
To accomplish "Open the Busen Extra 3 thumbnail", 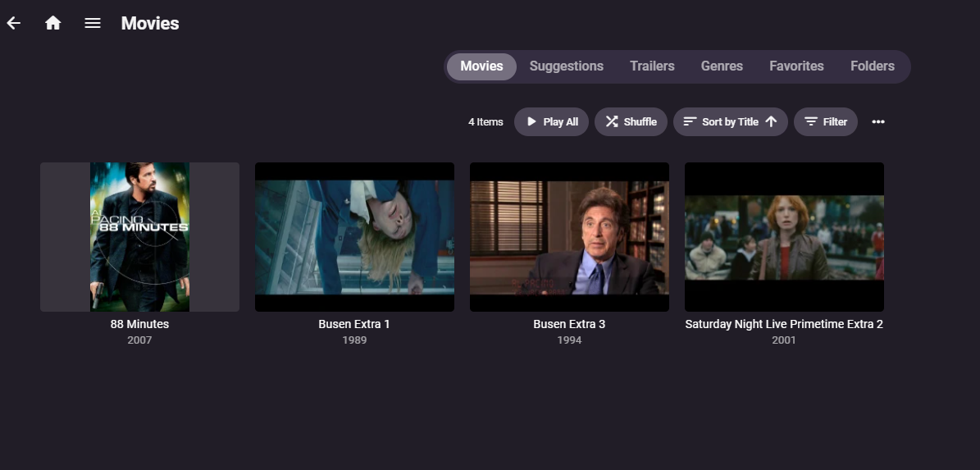I will tap(569, 237).
